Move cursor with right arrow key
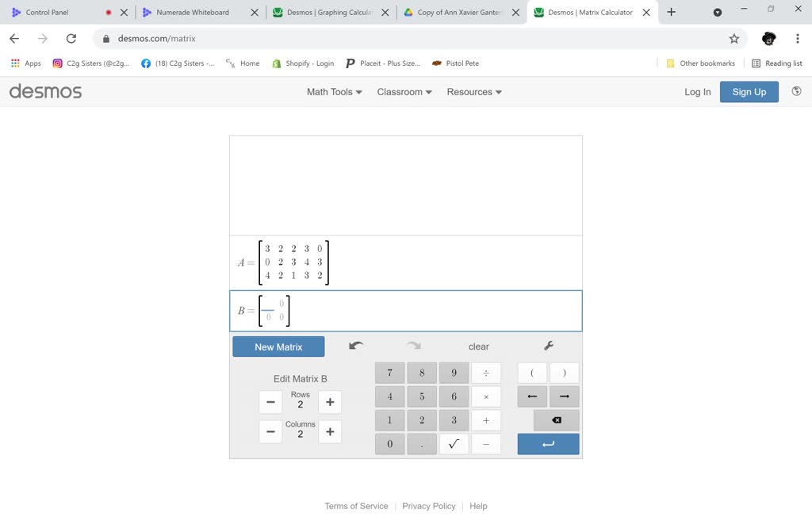The height and width of the screenshot is (517, 812). click(x=564, y=396)
